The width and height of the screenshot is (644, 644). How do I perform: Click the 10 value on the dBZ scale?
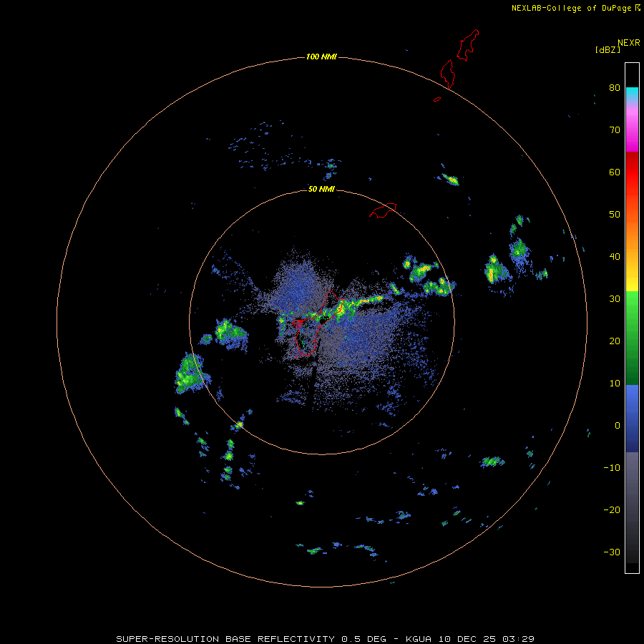tap(615, 384)
